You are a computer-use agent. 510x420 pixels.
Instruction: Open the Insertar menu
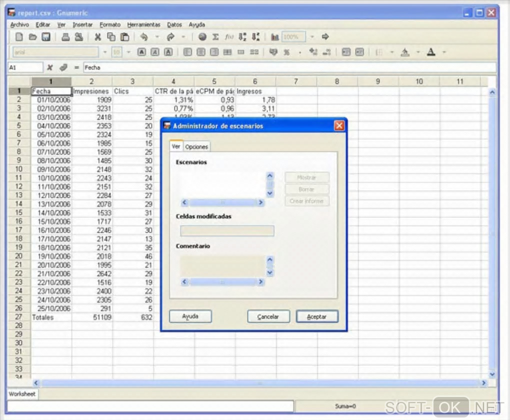tap(82, 24)
